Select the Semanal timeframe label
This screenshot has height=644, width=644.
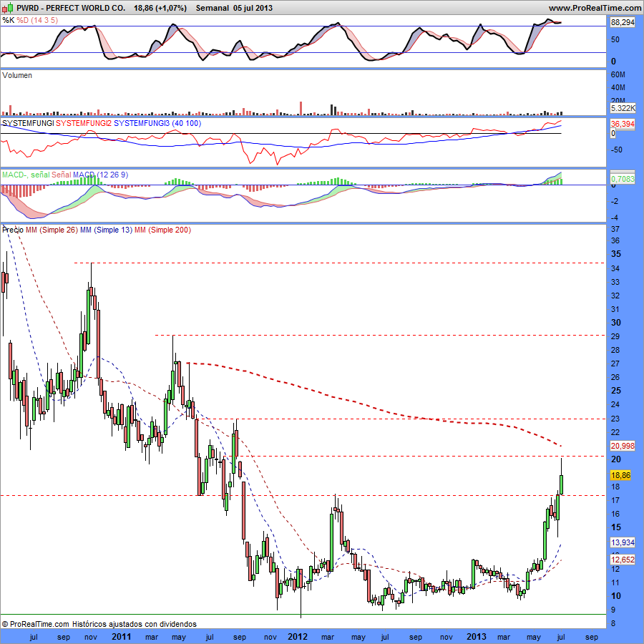[213, 8]
